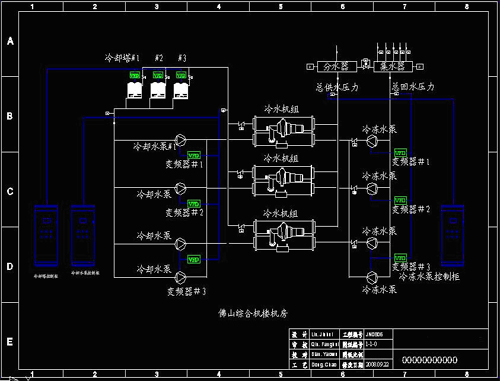
Task: Select the topmost 冷水机组 chiller unit
Action: pos(284,131)
